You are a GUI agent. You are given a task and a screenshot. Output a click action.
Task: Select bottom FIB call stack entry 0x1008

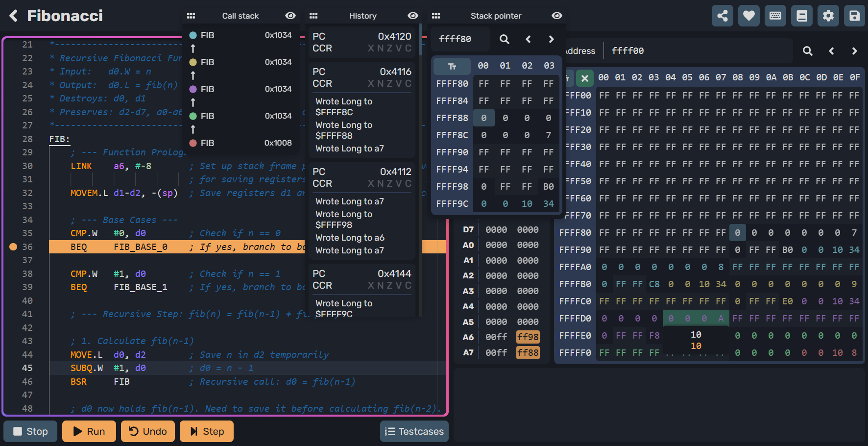(x=241, y=143)
